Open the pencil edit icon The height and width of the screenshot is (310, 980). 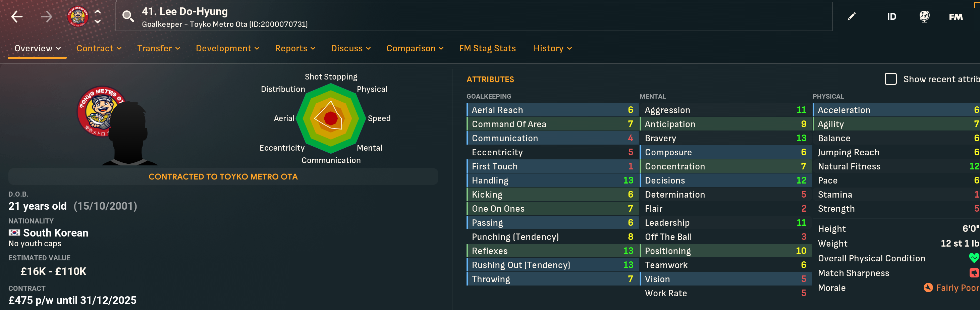tap(852, 16)
